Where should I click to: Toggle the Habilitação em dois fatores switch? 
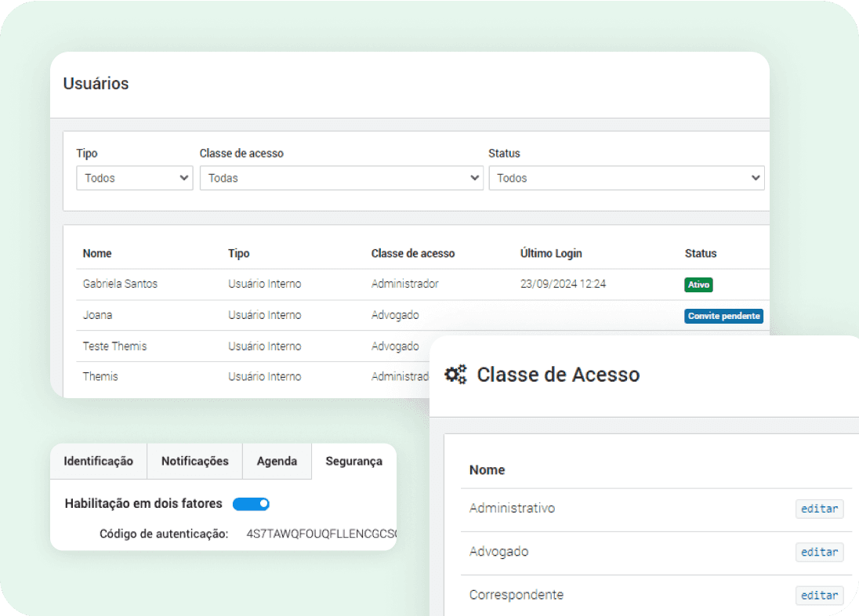point(251,504)
